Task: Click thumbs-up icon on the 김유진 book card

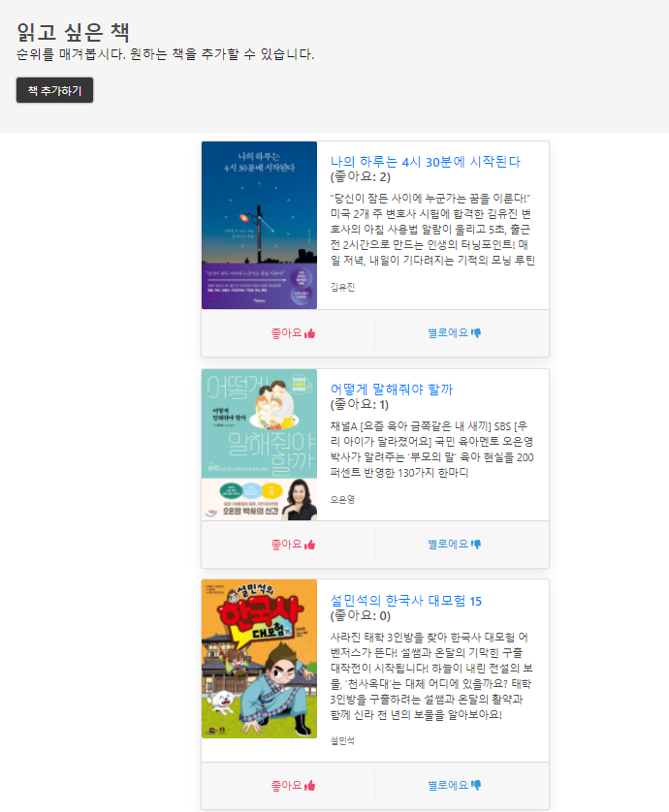Action: (x=310, y=333)
